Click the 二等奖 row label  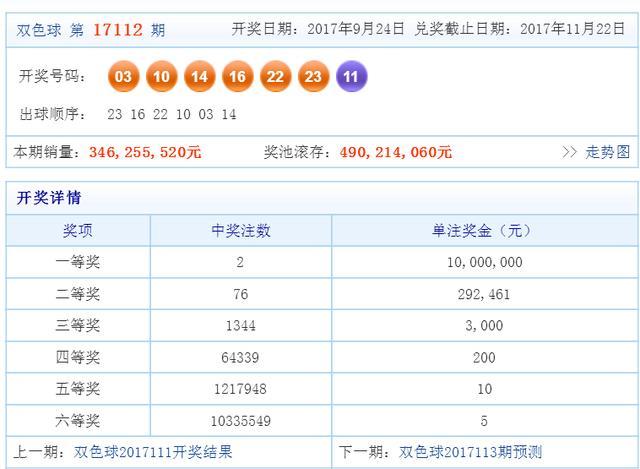tap(78, 293)
